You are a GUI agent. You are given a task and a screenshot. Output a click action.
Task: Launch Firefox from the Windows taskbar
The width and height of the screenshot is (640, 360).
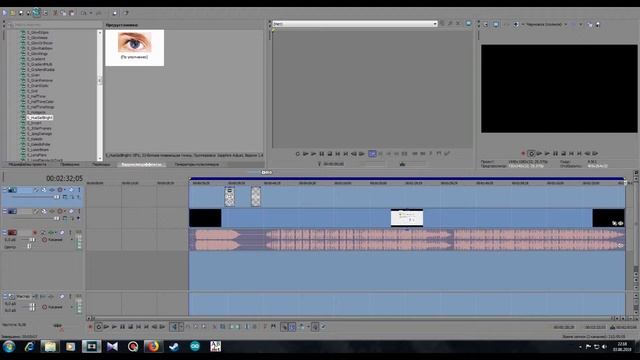point(153,347)
